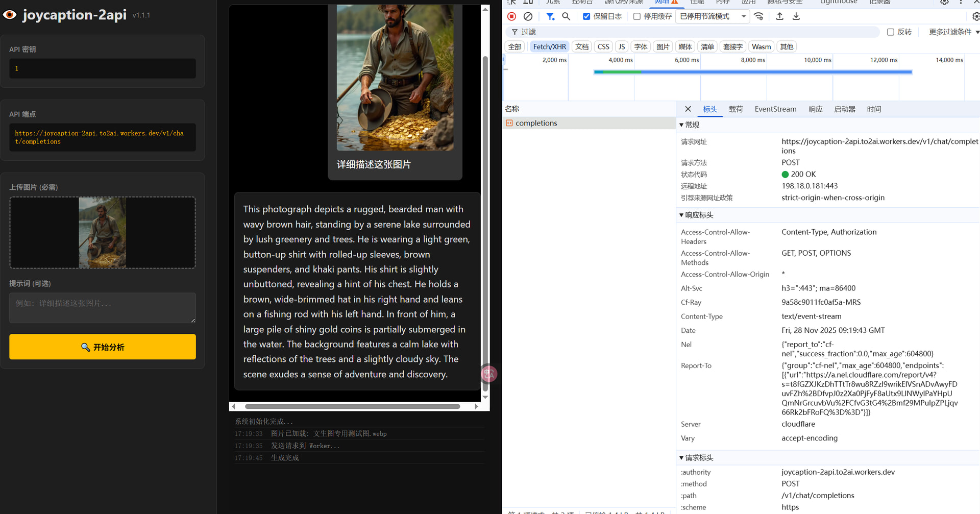Expand 更多过滤条件 dropdown
This screenshot has width=980, height=514.
coord(953,32)
